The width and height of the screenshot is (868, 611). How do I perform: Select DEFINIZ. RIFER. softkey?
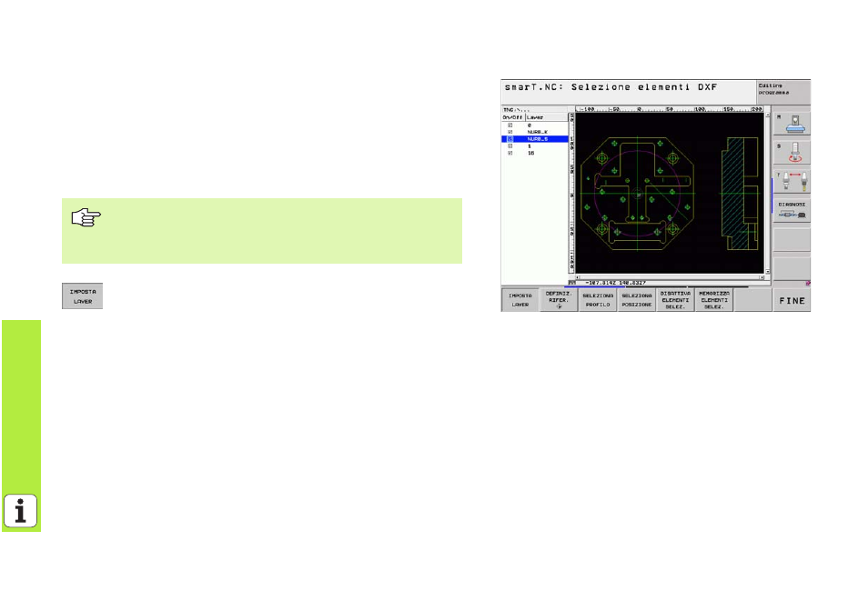tap(559, 300)
